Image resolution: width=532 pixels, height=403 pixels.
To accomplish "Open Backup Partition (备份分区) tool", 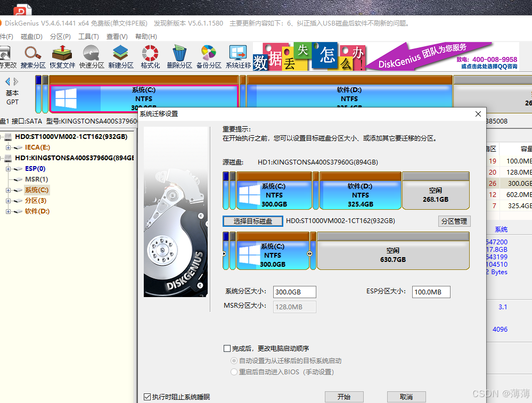I will 209,56.
